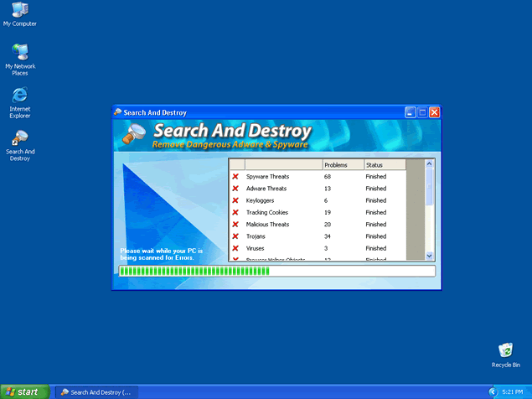Click the magnifying glass logo in header
Viewport: 532px width, 399px height.
(x=134, y=134)
